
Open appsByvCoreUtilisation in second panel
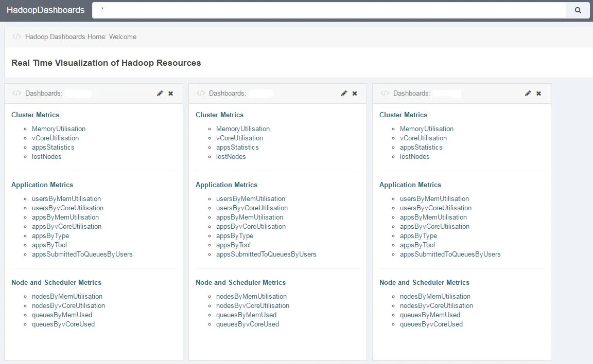tap(251, 227)
